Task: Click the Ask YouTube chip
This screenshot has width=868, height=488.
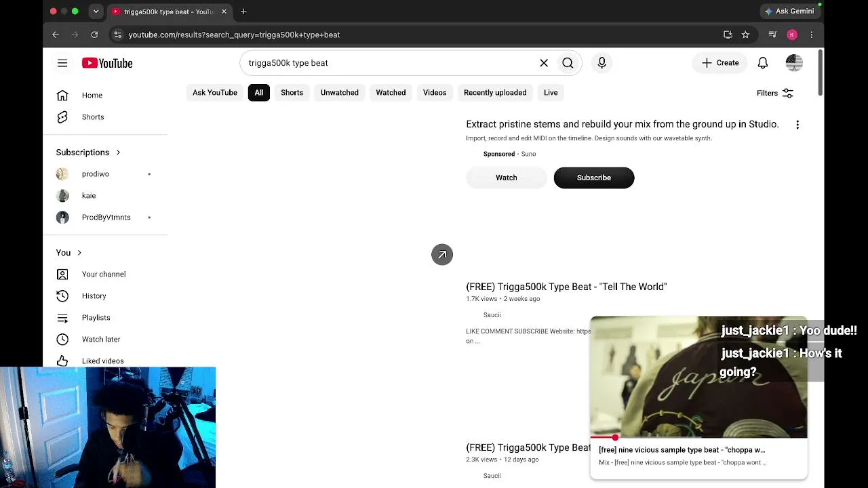Action: [215, 93]
